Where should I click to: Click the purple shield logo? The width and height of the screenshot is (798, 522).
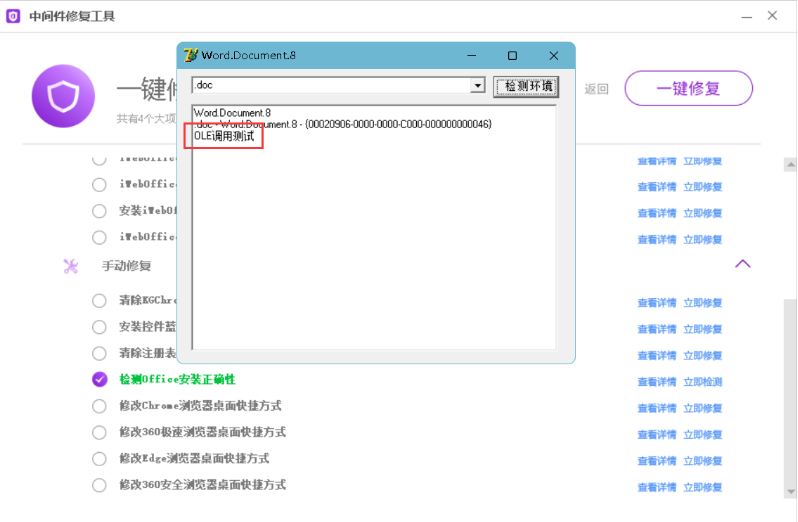[x=63, y=96]
